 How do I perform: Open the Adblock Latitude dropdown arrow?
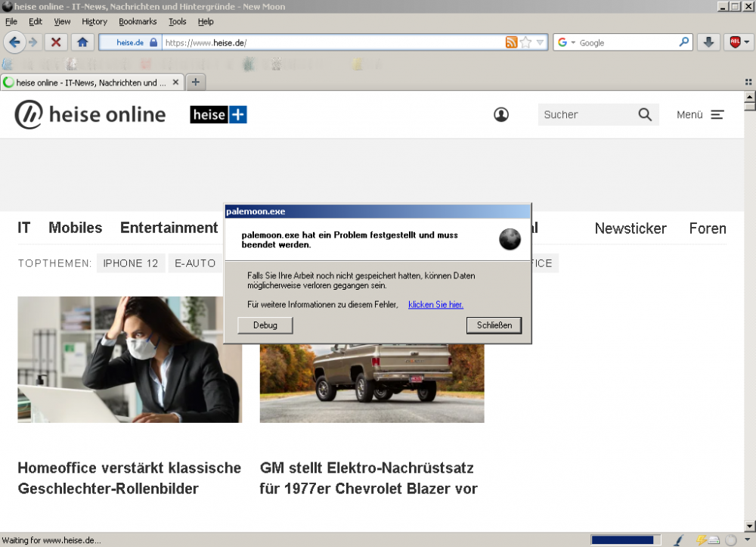pos(745,42)
